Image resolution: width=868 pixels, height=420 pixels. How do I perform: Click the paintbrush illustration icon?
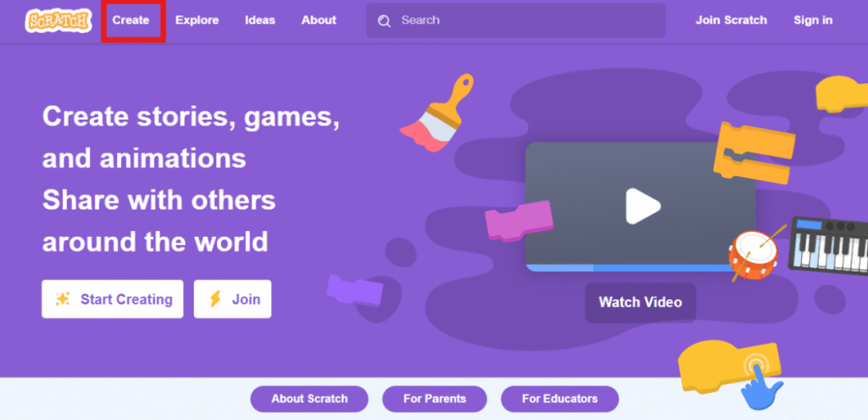437,113
